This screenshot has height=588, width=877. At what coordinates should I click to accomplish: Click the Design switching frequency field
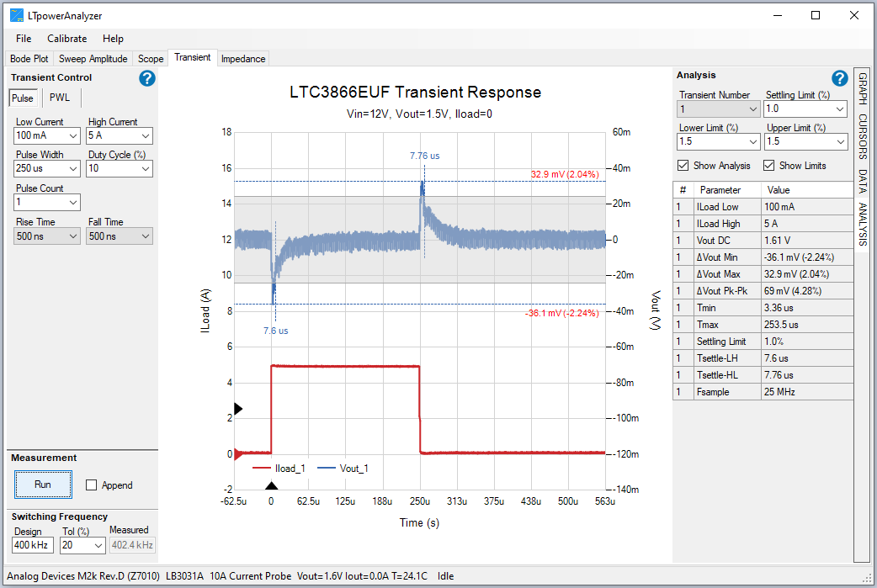[32, 544]
